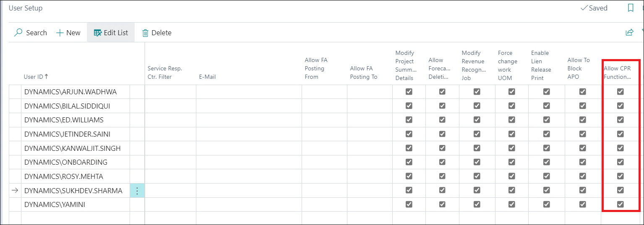Click the share icon in toolbar
The height and width of the screenshot is (225, 644).
[x=629, y=32]
